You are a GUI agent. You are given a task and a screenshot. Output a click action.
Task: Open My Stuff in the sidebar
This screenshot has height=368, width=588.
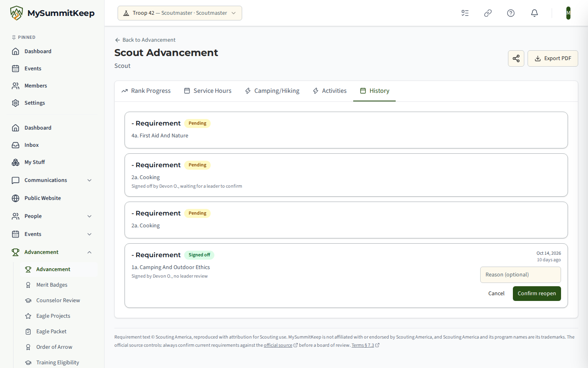pos(52,162)
